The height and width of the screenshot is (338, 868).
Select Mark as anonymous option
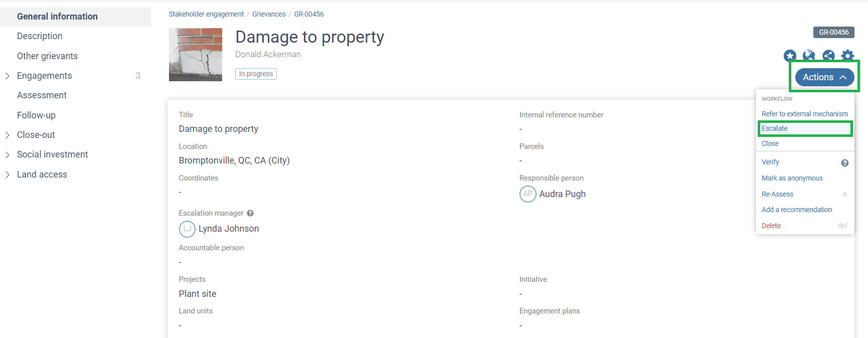pos(792,178)
